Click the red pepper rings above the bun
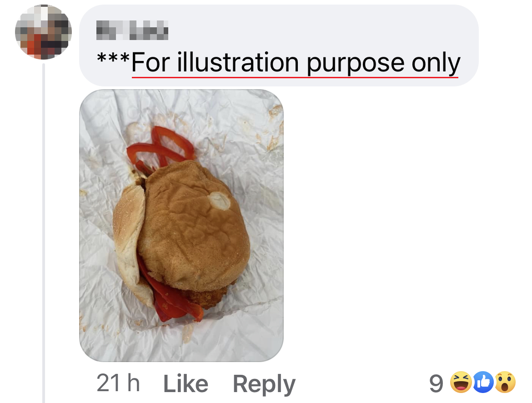 [x=160, y=149]
